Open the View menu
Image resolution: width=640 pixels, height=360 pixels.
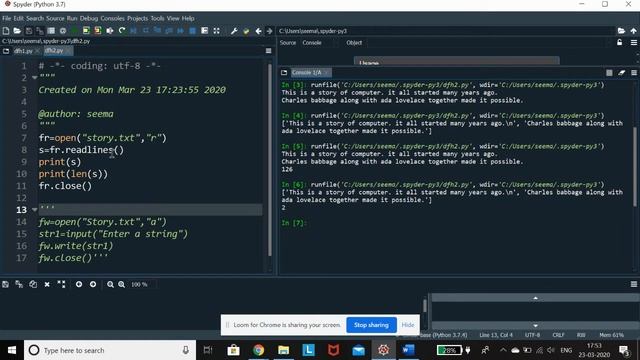pyautogui.click(x=173, y=18)
